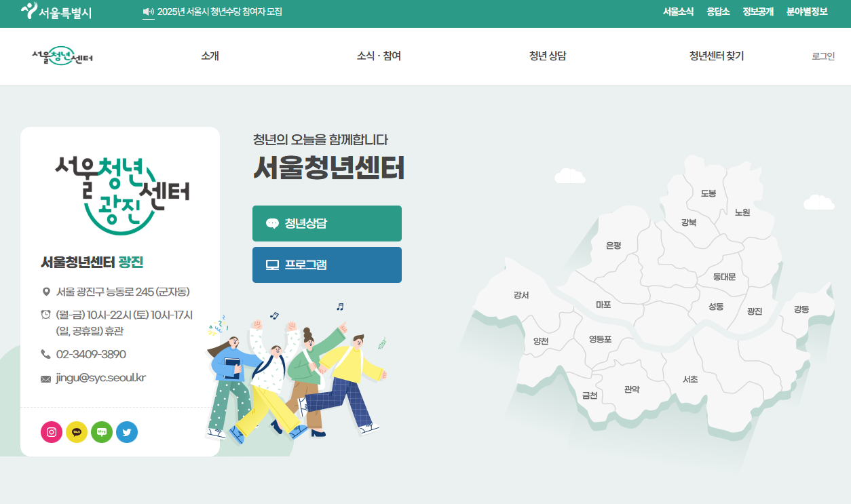Click the address 서울 광진구 능동로 245 (군자동)
This screenshot has width=851, height=504.
point(123,292)
